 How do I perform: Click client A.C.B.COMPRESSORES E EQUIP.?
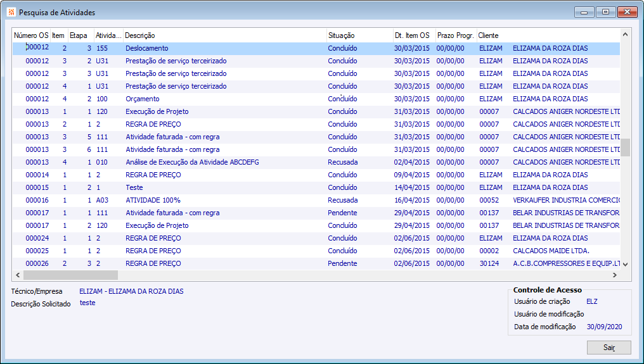[x=567, y=263]
